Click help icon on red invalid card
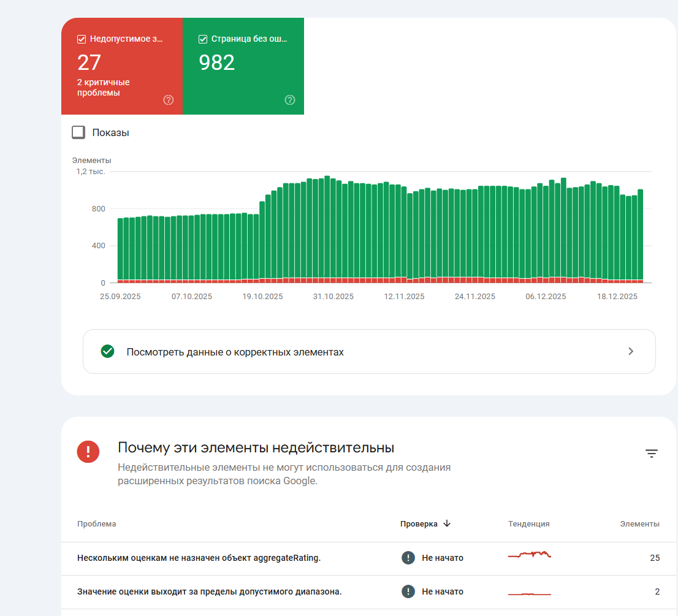The height and width of the screenshot is (616, 678). 168,101
